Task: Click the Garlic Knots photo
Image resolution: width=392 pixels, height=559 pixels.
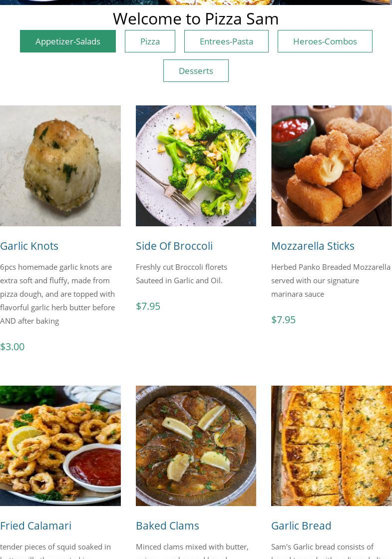Action: point(60,166)
